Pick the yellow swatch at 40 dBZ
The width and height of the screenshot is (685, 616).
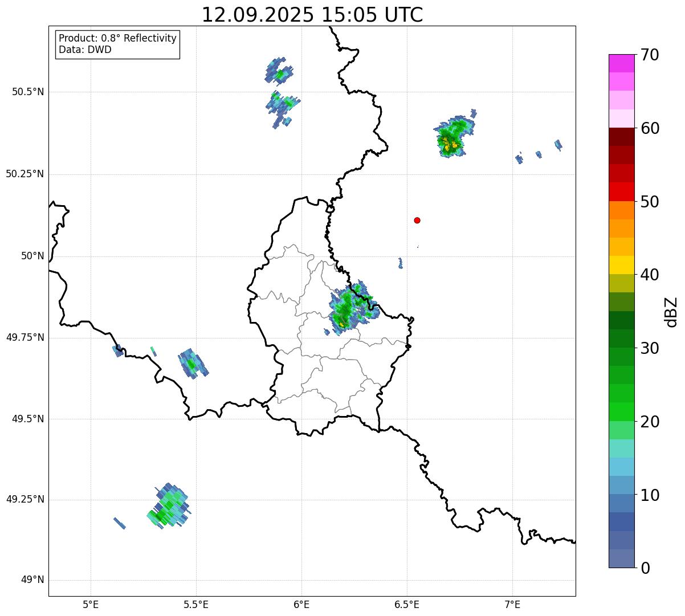pos(625,265)
